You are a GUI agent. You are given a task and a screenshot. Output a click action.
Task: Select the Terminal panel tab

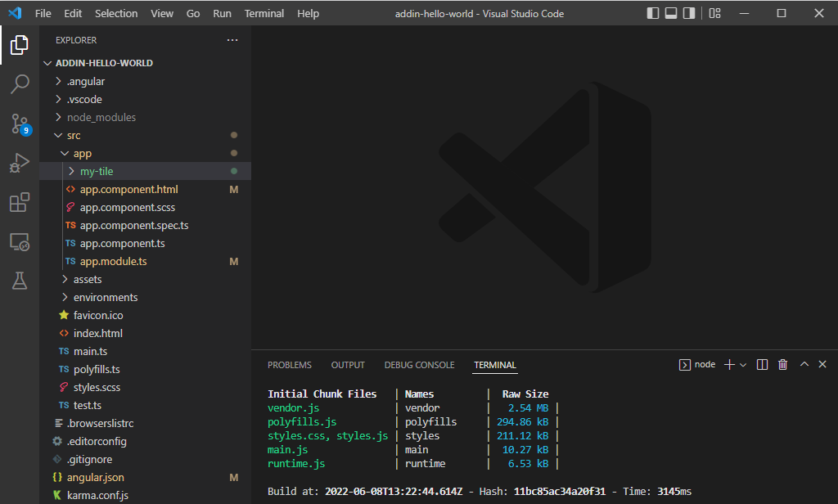[x=495, y=365]
